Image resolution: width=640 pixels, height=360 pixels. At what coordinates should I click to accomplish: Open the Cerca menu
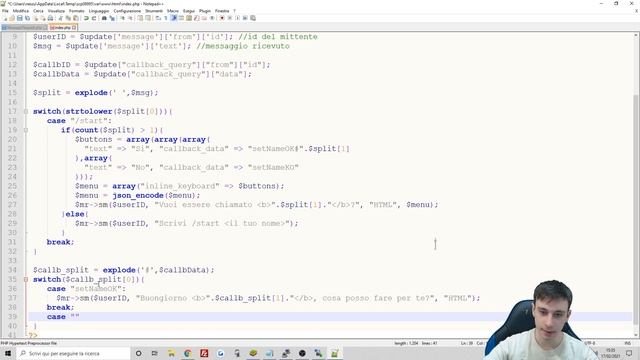pos(38,11)
